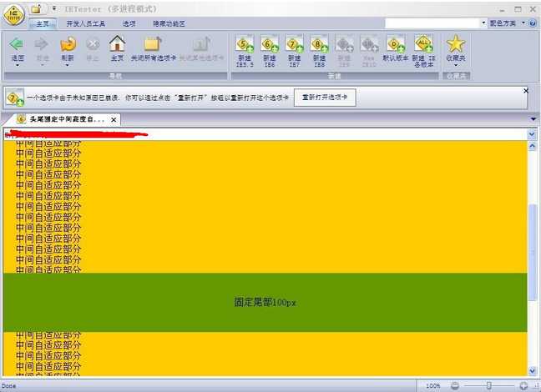Image resolution: width=541 pixels, height=392 pixels.
Task: Click the 关闭所有选项卡 close all tabs icon
Action: (153, 43)
